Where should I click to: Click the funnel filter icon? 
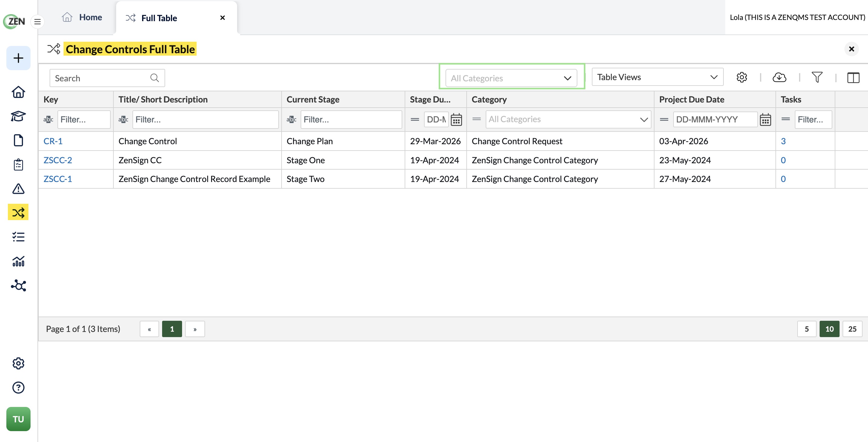pyautogui.click(x=817, y=77)
